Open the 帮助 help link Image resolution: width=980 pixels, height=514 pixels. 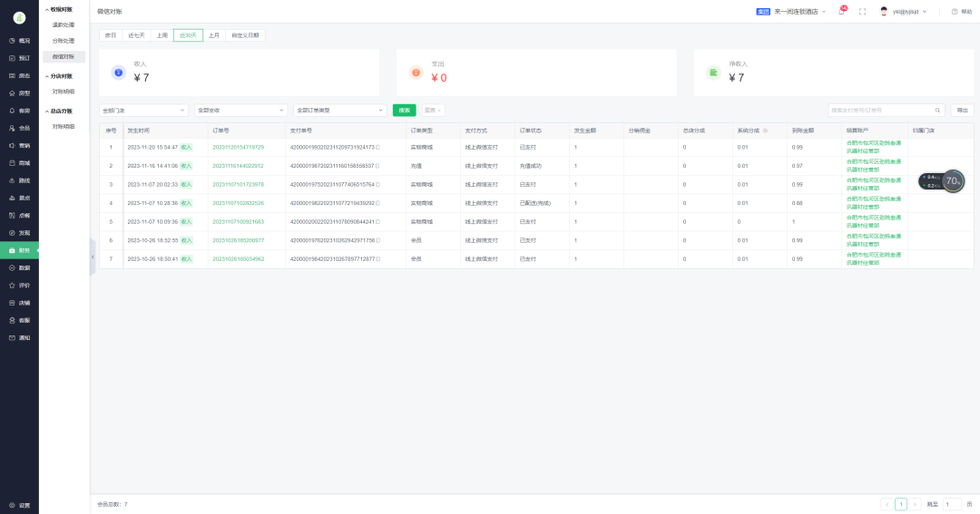click(x=962, y=12)
